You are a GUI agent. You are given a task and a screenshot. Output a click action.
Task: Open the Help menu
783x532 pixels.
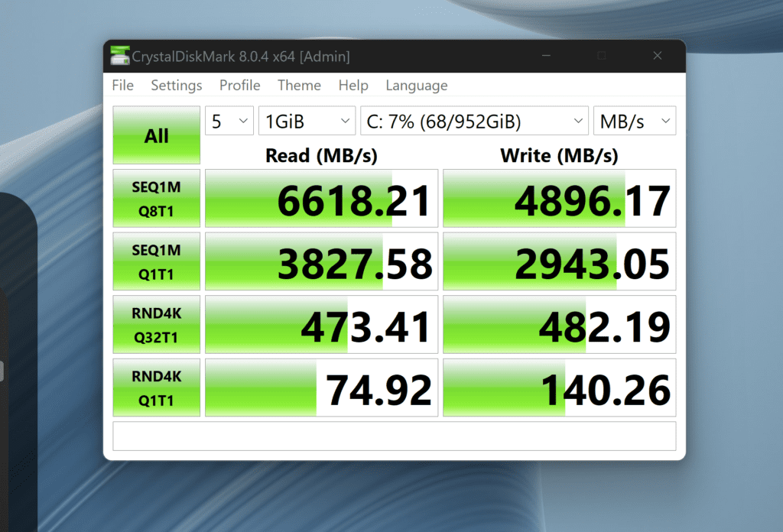pos(353,86)
